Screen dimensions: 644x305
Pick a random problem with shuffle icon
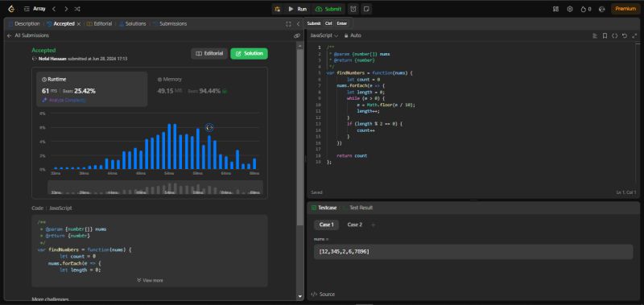[x=77, y=9]
